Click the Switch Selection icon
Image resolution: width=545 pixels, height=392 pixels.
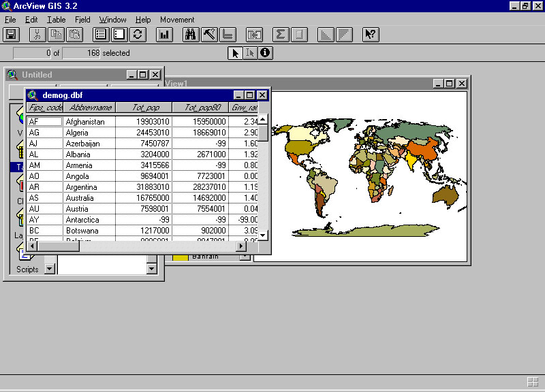(x=138, y=35)
